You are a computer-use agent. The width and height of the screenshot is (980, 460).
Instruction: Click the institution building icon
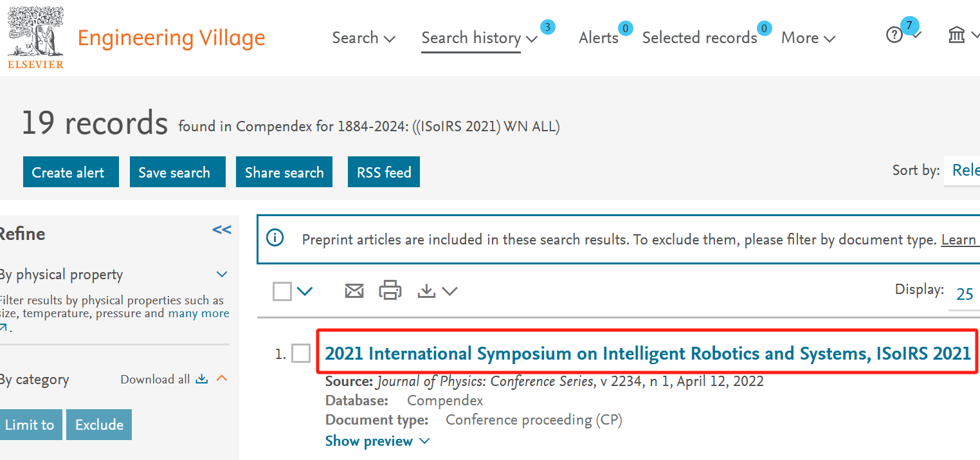point(957,35)
